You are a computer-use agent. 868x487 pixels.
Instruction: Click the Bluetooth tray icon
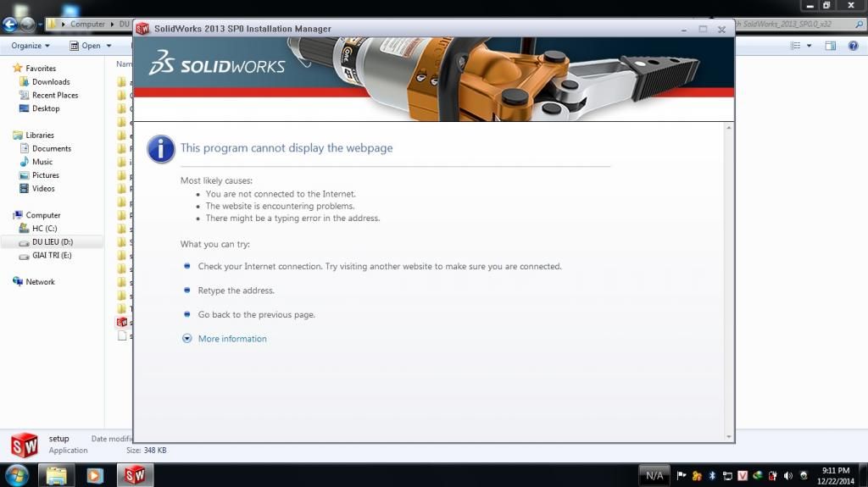712,475
